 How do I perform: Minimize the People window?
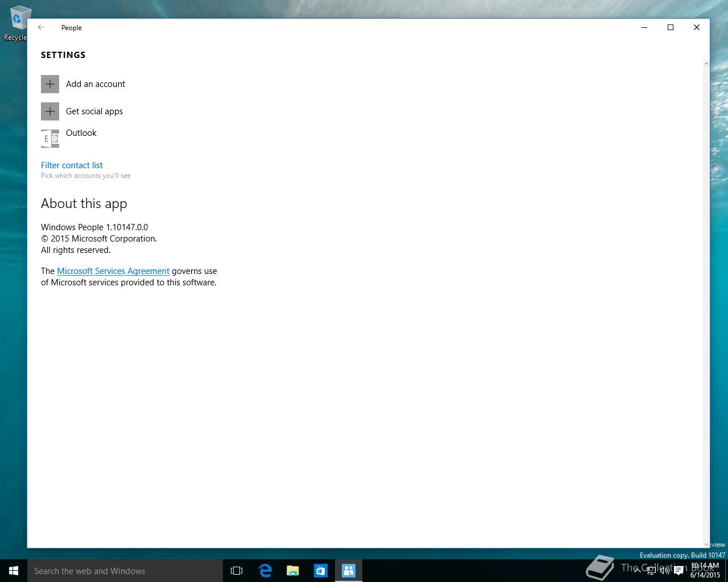(644, 27)
